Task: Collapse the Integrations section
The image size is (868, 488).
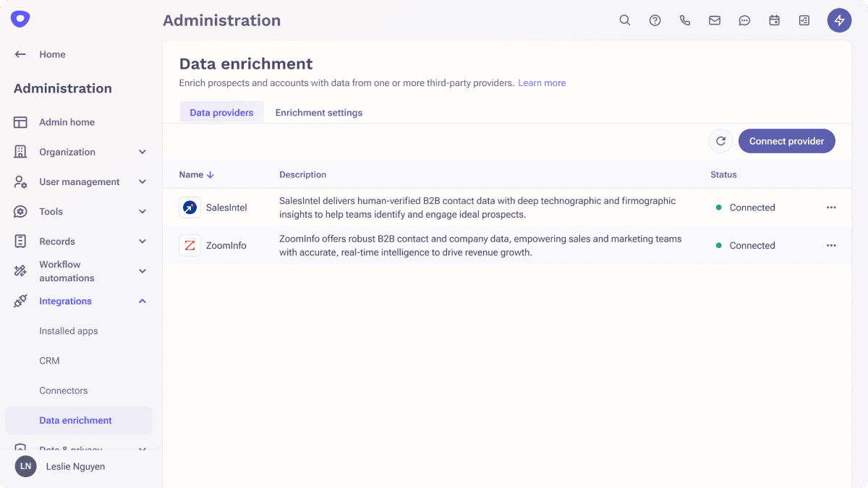Action: click(x=142, y=301)
